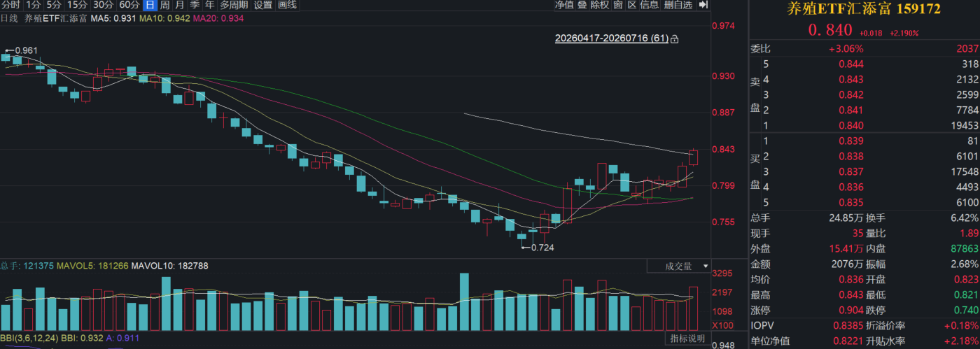980x349 pixels.
Task: Open the 指标说明 indicator description
Action: pos(687,339)
